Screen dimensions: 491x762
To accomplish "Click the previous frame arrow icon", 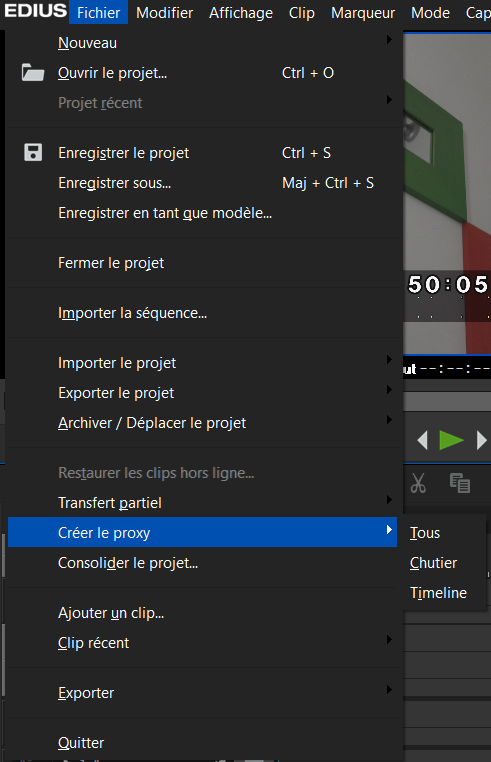I will coord(422,440).
